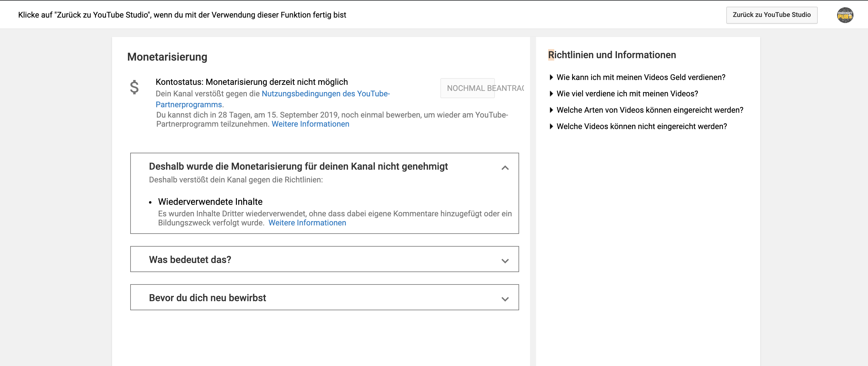The image size is (868, 366).
Task: Expand "Welche Videos können nicht eingereicht werden?"
Action: pyautogui.click(x=638, y=126)
